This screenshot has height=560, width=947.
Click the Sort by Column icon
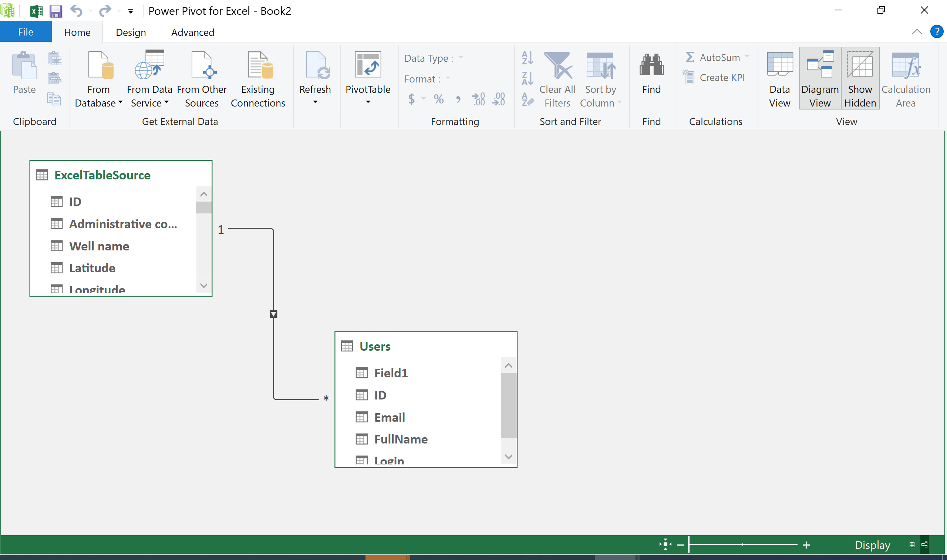click(601, 65)
